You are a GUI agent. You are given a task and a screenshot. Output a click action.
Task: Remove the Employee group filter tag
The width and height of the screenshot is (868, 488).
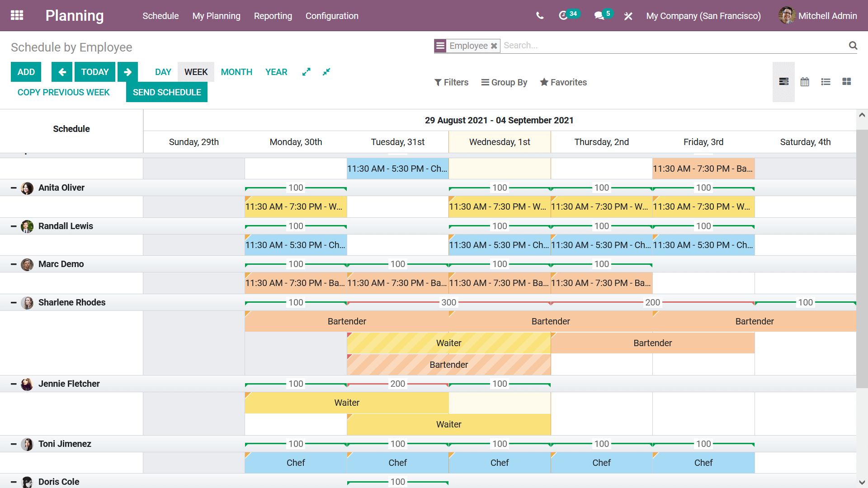494,46
